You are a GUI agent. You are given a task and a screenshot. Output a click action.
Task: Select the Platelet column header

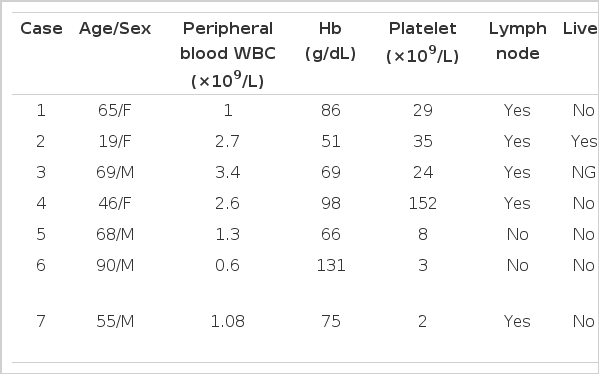(x=423, y=42)
